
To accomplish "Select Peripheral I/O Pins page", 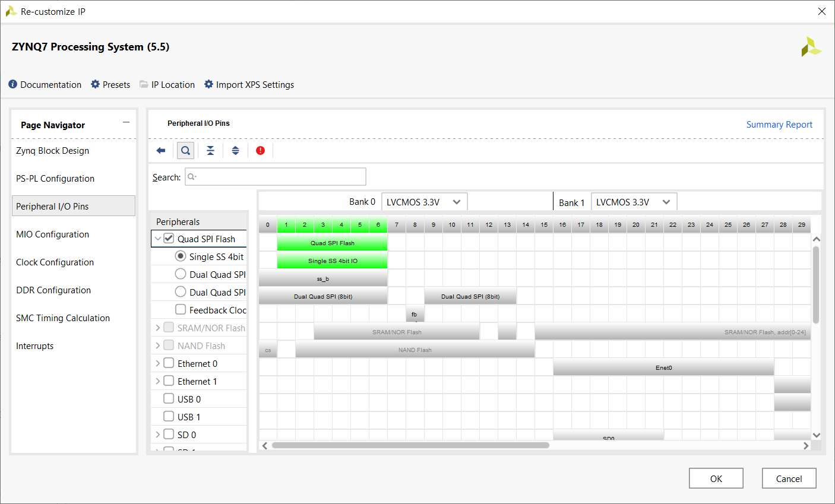I will 74,206.
